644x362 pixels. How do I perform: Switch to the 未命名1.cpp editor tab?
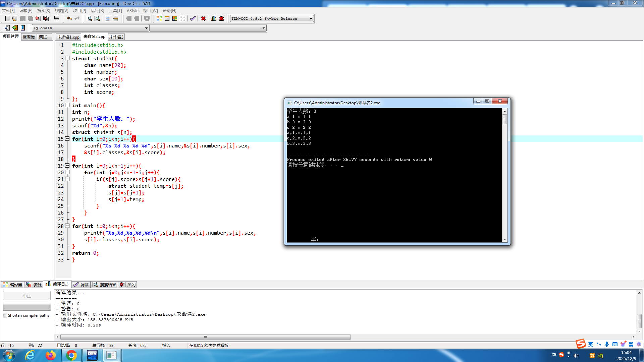(x=68, y=37)
